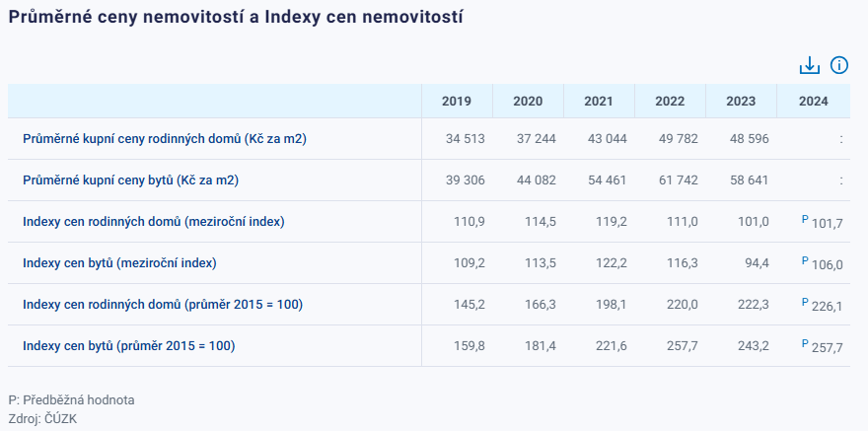
Task: Click the P marker beside 101,7
Action: (x=806, y=219)
